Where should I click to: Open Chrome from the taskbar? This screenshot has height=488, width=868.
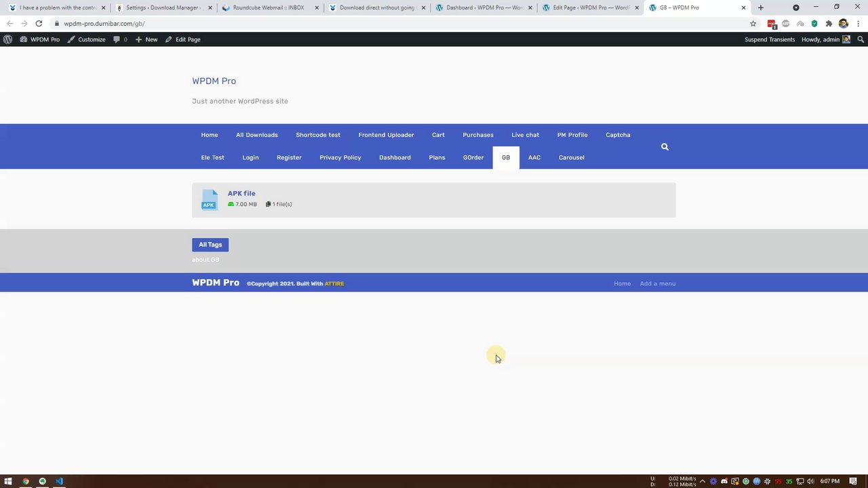coord(25,481)
